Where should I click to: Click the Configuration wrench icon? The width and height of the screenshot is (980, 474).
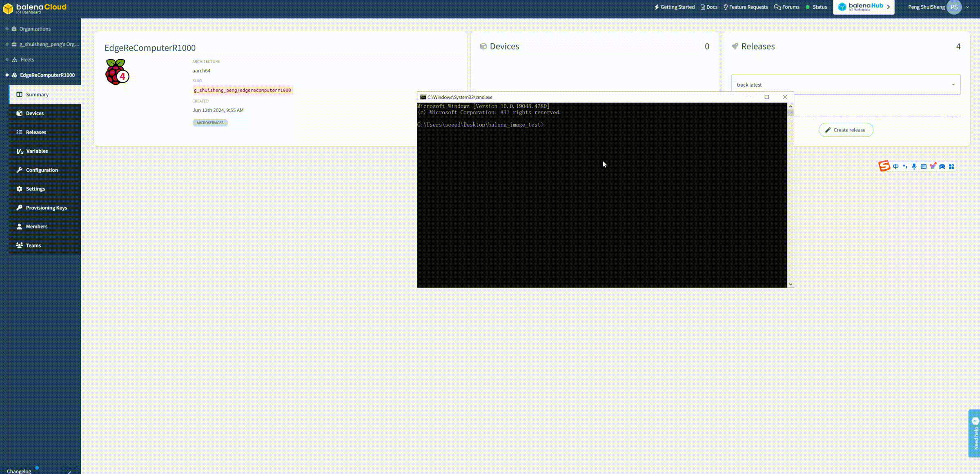[19, 170]
